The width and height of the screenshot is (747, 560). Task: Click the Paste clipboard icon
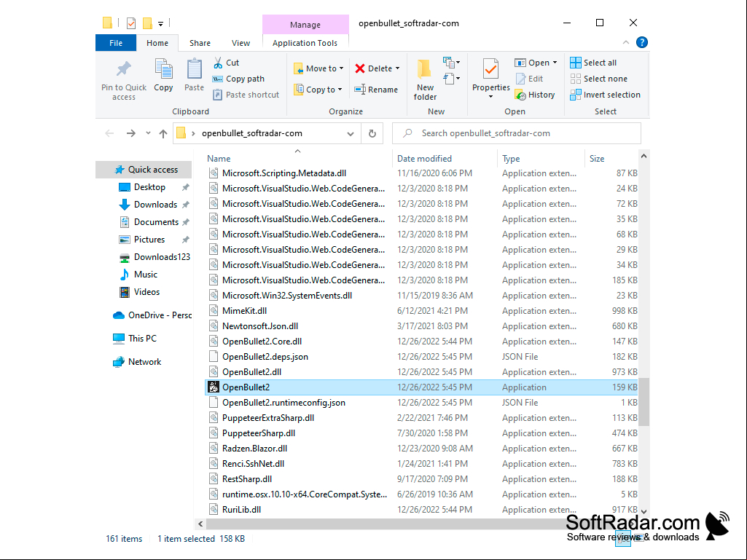pyautogui.click(x=194, y=69)
